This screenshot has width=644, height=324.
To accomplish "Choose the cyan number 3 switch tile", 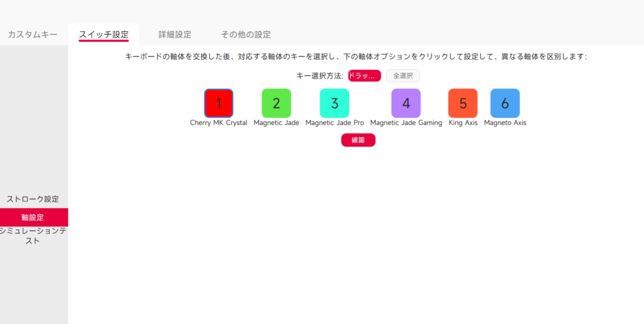I will click(335, 103).
